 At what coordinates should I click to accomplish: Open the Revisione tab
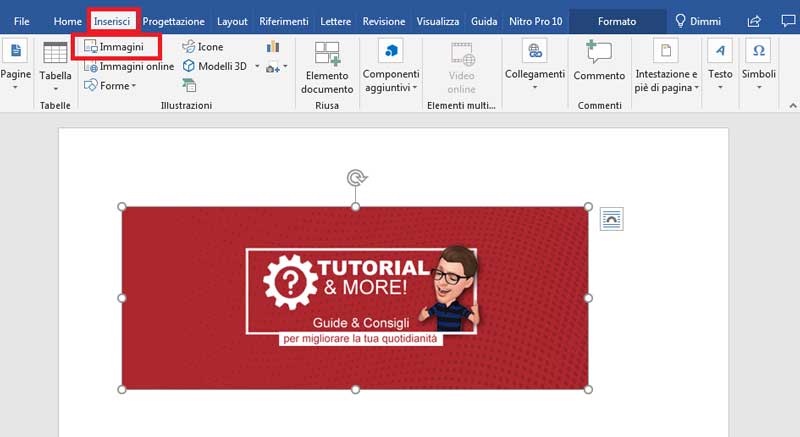[384, 21]
